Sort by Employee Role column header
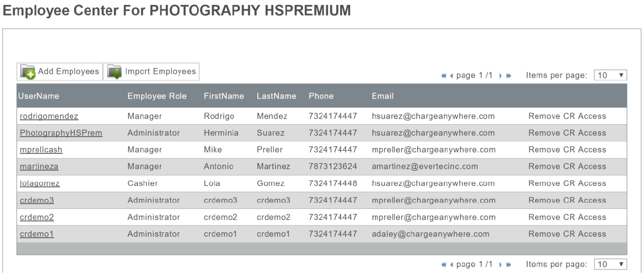This screenshot has height=276, width=644. tap(157, 96)
